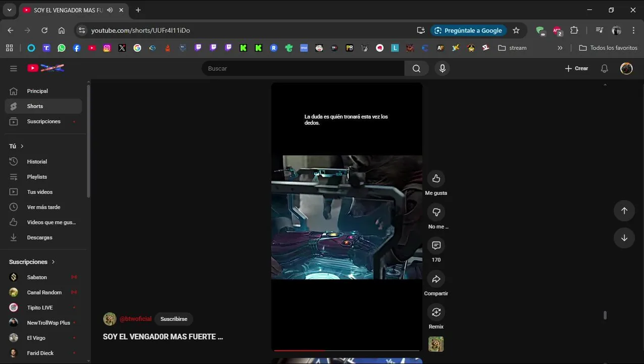Click the Compartir share icon
The height and width of the screenshot is (364, 644).
click(x=436, y=279)
